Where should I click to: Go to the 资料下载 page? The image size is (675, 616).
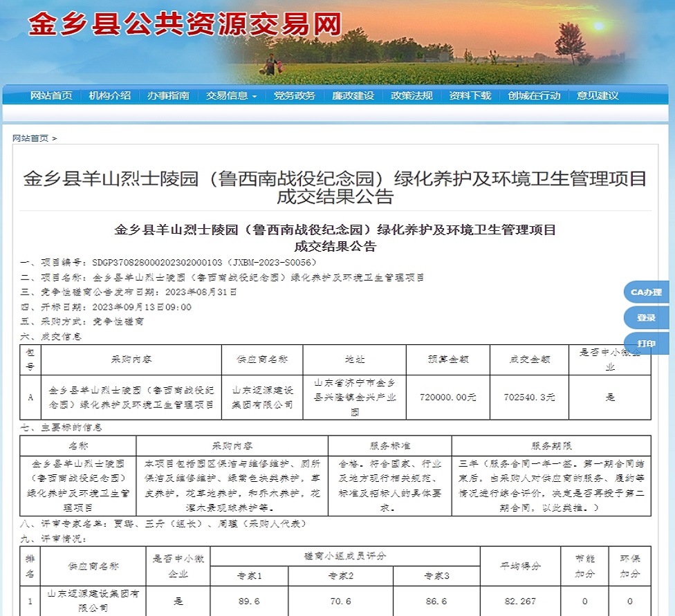click(x=470, y=95)
